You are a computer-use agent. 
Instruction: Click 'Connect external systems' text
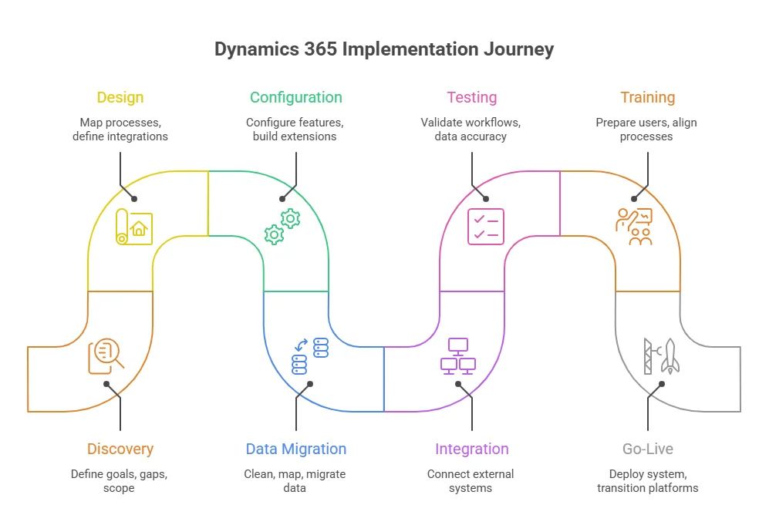(x=471, y=481)
